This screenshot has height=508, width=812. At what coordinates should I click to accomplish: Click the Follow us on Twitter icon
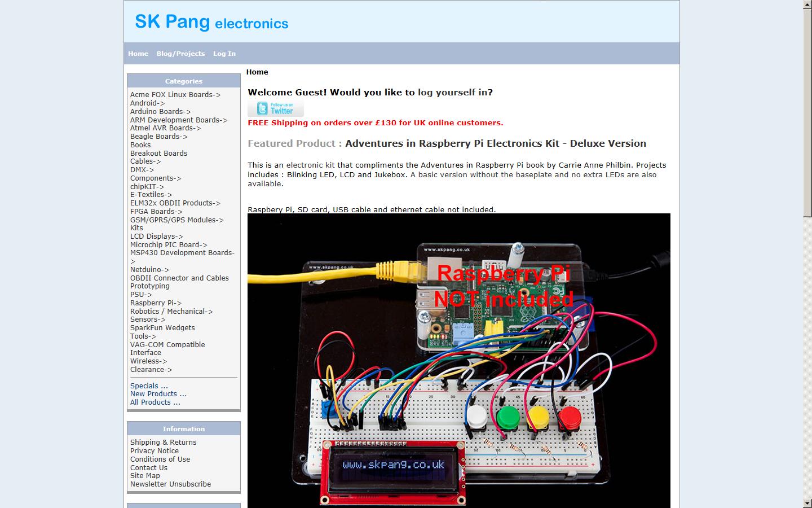[276, 108]
